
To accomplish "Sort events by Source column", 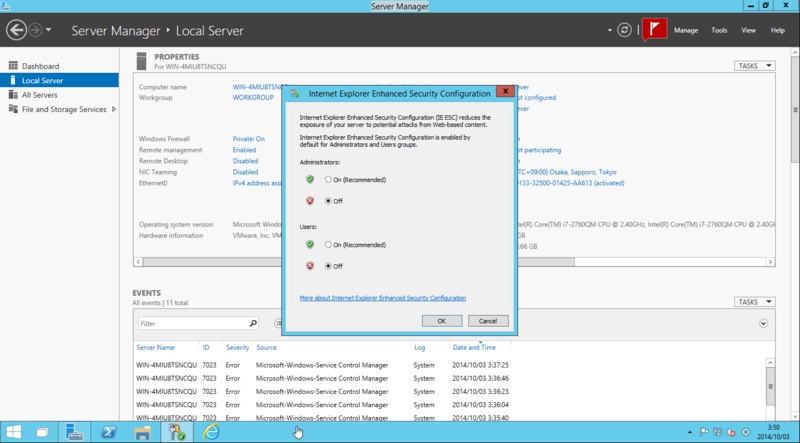I will [x=266, y=348].
